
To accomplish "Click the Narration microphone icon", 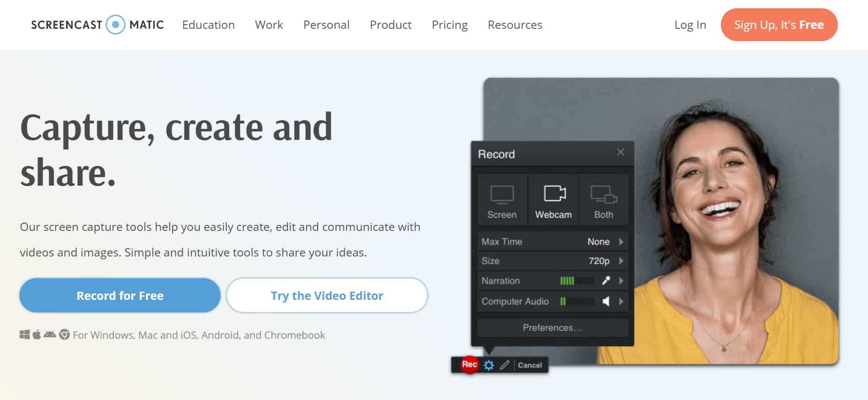I will 606,281.
